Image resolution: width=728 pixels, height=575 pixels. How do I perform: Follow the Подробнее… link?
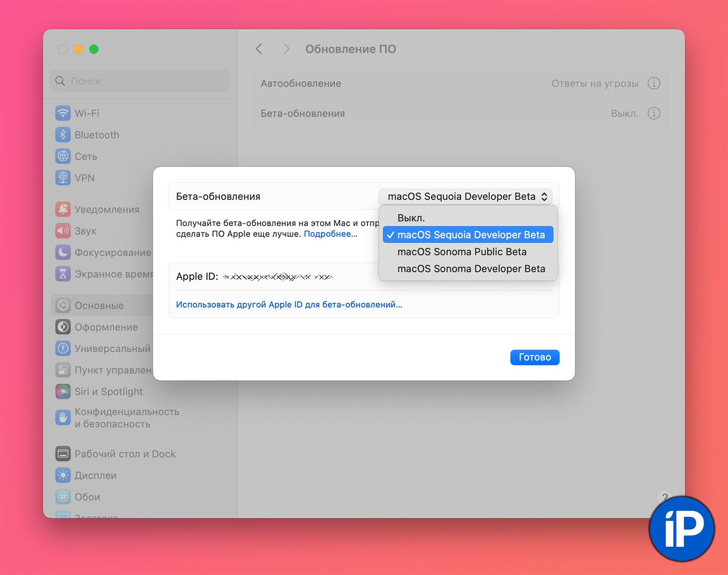(x=331, y=234)
